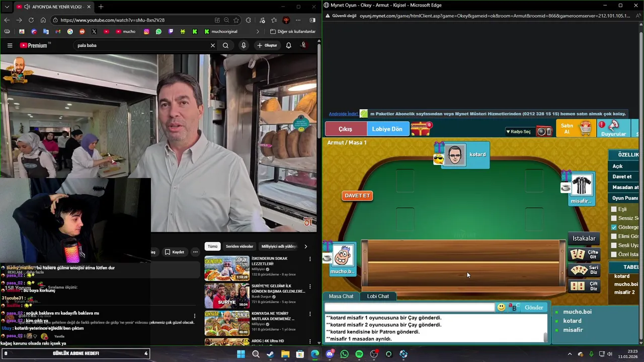
Task: Click the Istakalar button
Action: coord(584,238)
